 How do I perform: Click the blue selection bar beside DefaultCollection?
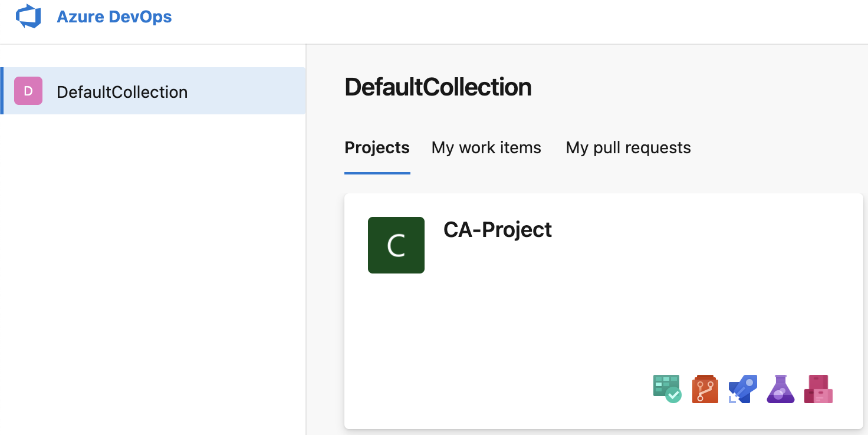[2, 91]
